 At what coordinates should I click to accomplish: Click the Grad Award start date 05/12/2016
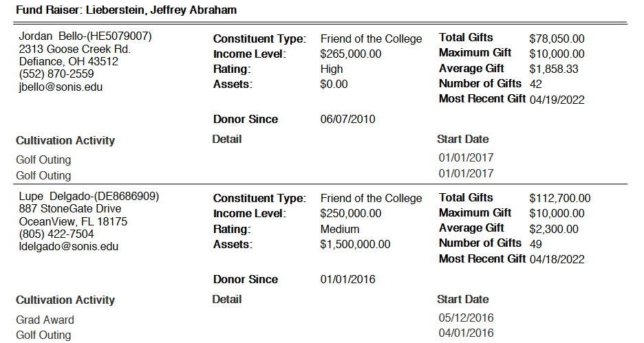coord(466,318)
